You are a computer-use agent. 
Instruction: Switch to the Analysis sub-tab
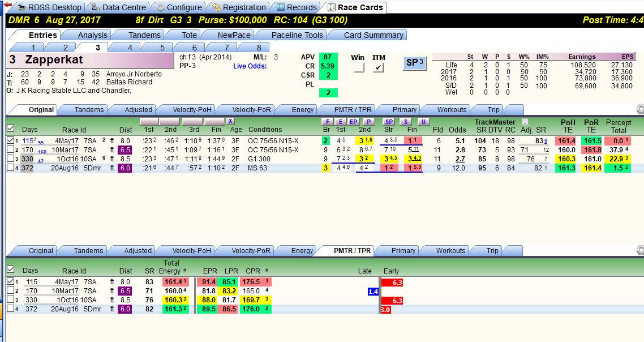coord(92,35)
